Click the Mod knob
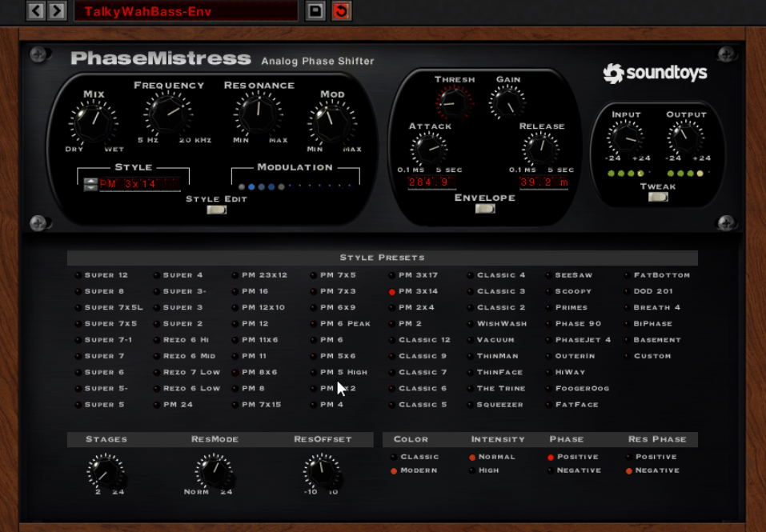This screenshot has height=532, width=766. click(x=331, y=122)
